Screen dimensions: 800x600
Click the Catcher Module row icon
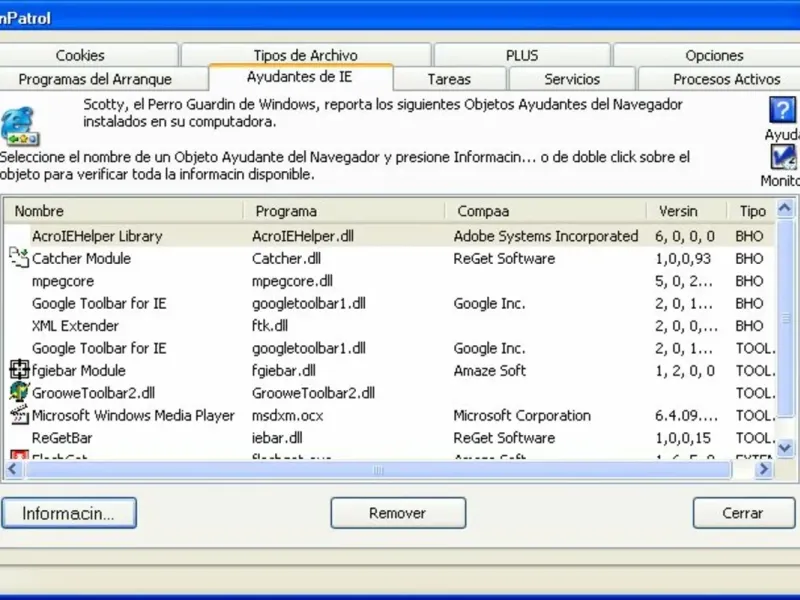19,258
